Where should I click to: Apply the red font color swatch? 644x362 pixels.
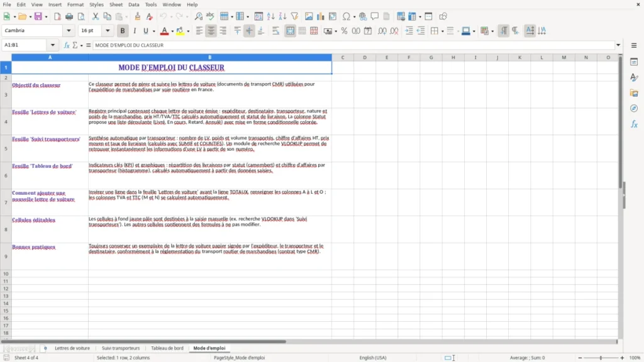click(164, 31)
